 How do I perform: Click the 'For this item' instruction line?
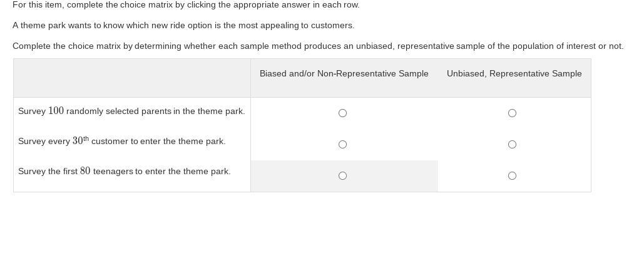tap(186, 5)
